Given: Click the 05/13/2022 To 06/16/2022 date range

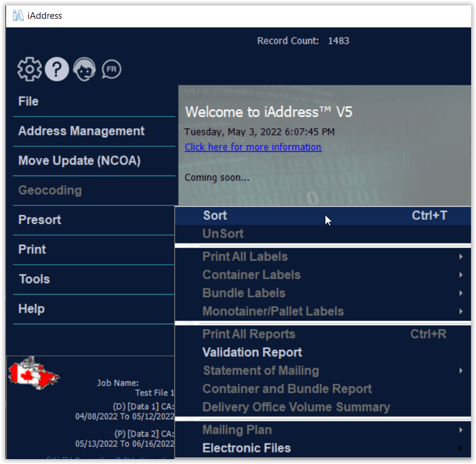Looking at the screenshot, I should click(125, 444).
